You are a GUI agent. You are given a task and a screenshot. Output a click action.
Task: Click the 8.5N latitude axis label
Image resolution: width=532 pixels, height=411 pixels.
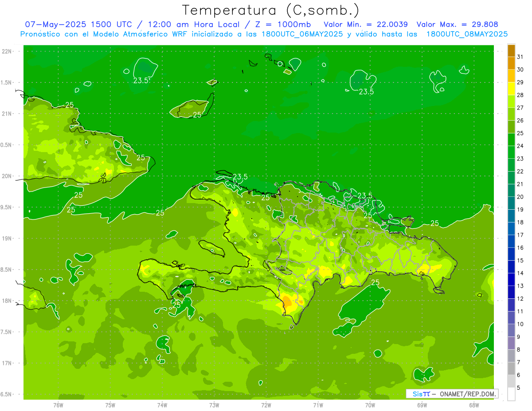click(x=6, y=270)
